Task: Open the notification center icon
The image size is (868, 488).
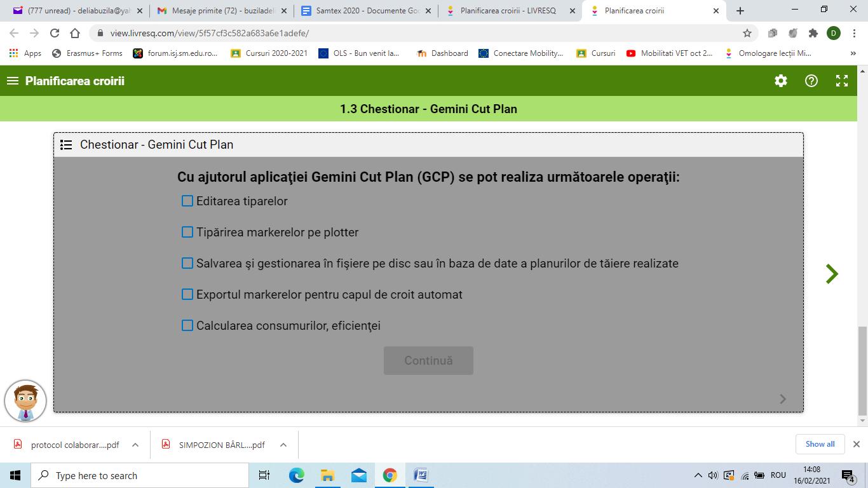Action: [848, 475]
